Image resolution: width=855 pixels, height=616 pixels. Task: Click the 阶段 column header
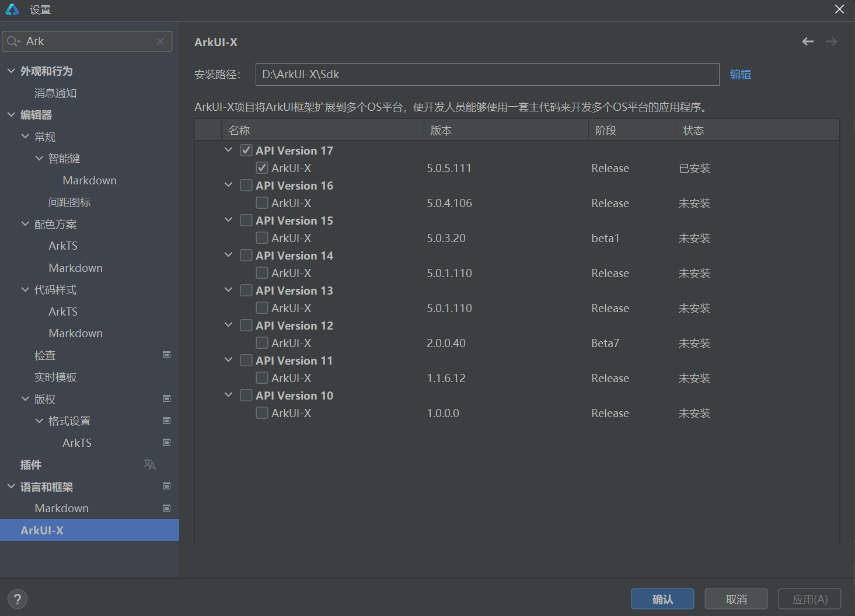pos(632,130)
